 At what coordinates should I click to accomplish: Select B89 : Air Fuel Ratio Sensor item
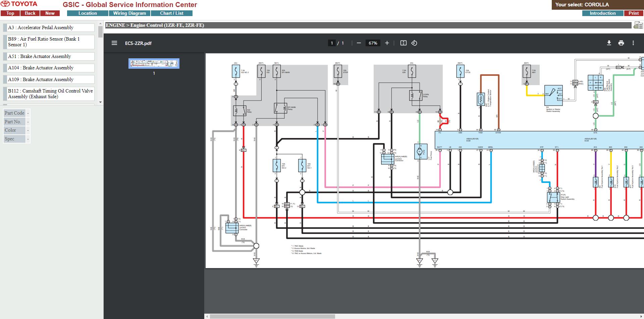tap(49, 42)
